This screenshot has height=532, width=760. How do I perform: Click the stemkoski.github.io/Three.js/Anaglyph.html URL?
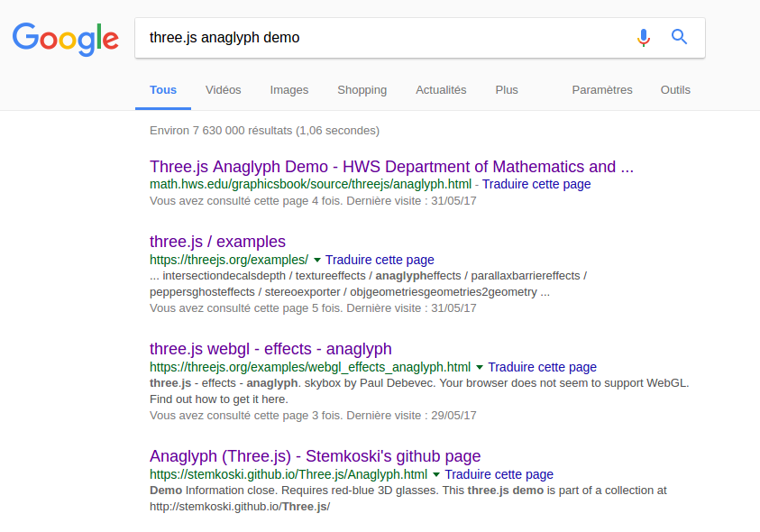(x=288, y=474)
